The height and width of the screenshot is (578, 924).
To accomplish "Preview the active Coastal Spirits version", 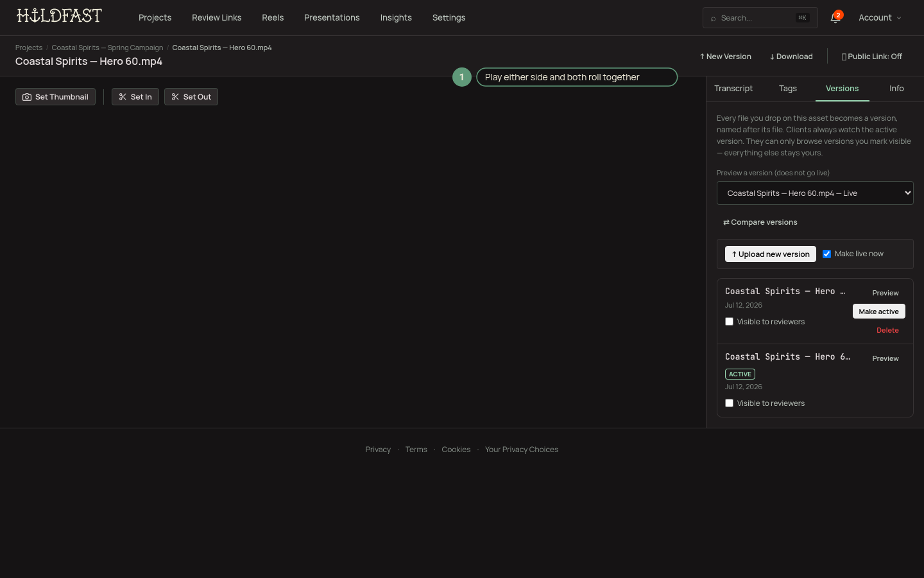I will pos(886,358).
